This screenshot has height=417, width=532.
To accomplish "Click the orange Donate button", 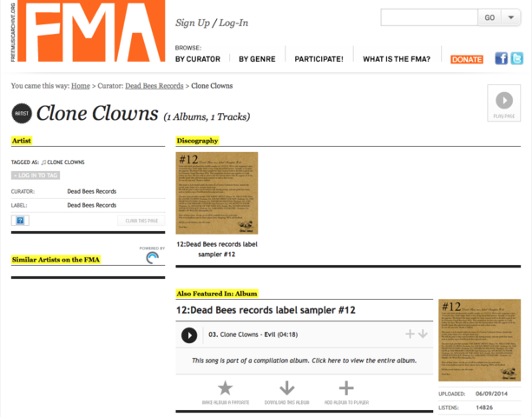I will pyautogui.click(x=467, y=59).
